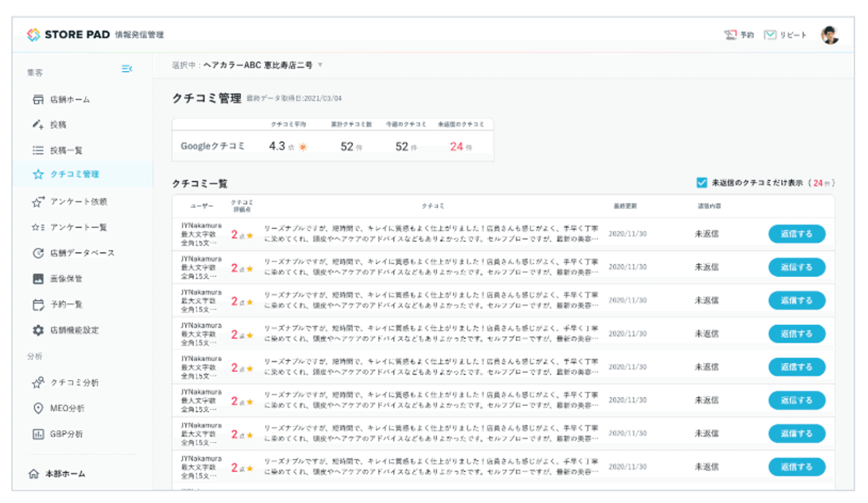The height and width of the screenshot is (503, 868).
Task: Click the 画像保管 picture icon
Action: click(x=39, y=279)
